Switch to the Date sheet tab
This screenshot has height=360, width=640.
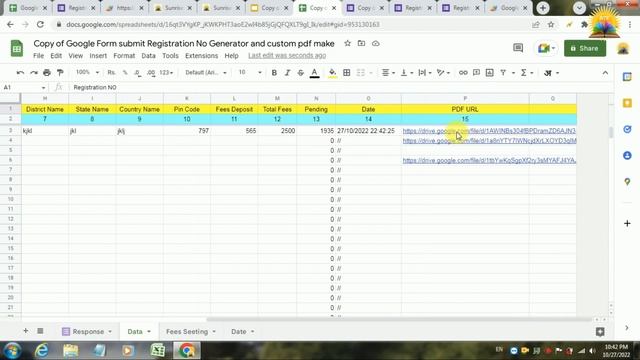[x=242, y=331]
